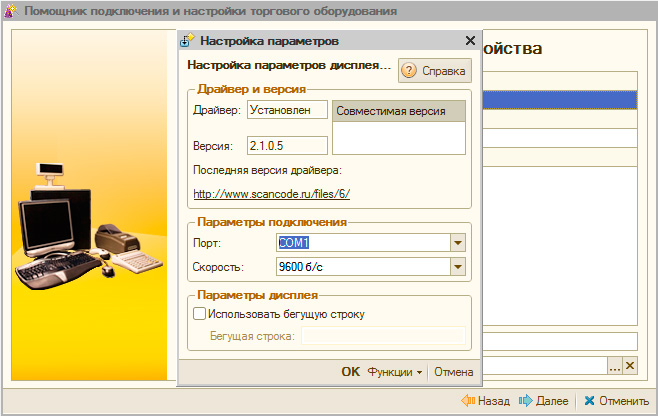Click the Назад back arrow button

click(x=486, y=401)
